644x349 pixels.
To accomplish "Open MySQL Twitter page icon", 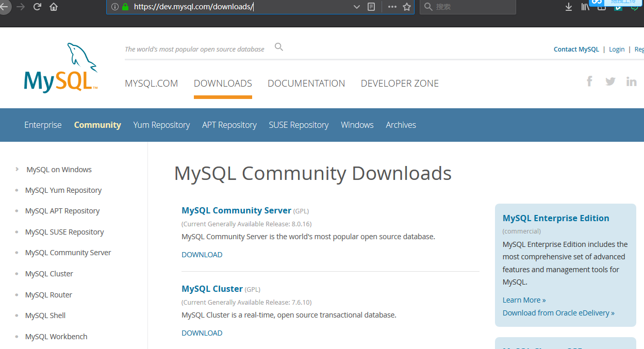I will click(x=610, y=81).
